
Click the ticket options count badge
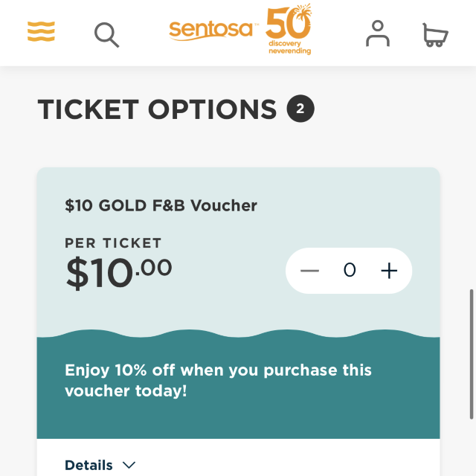coord(300,109)
